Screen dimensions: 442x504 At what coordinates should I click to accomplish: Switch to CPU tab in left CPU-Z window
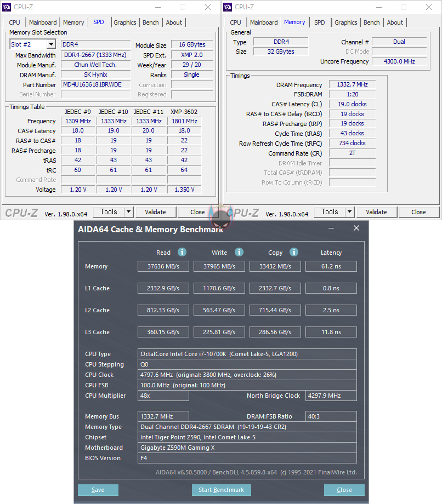click(x=14, y=22)
